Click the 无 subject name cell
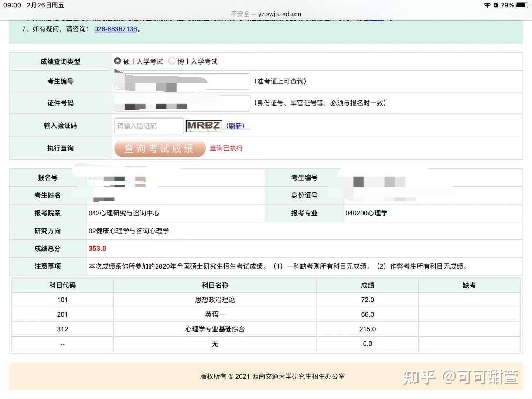 tap(215, 344)
